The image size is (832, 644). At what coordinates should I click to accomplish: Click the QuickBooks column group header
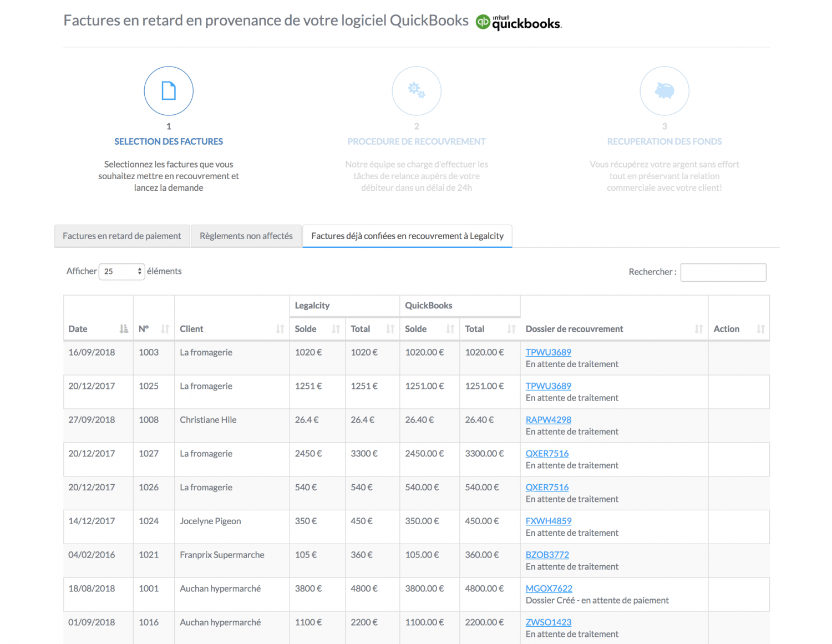(x=460, y=306)
